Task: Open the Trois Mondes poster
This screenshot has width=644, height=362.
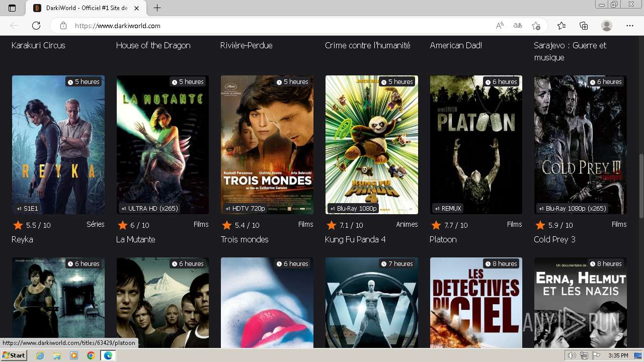Action: (267, 145)
